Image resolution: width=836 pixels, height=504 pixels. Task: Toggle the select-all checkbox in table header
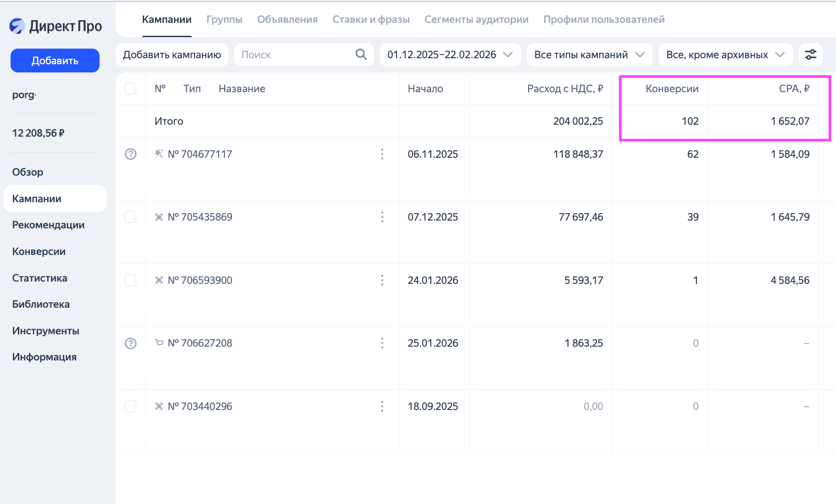coord(131,89)
